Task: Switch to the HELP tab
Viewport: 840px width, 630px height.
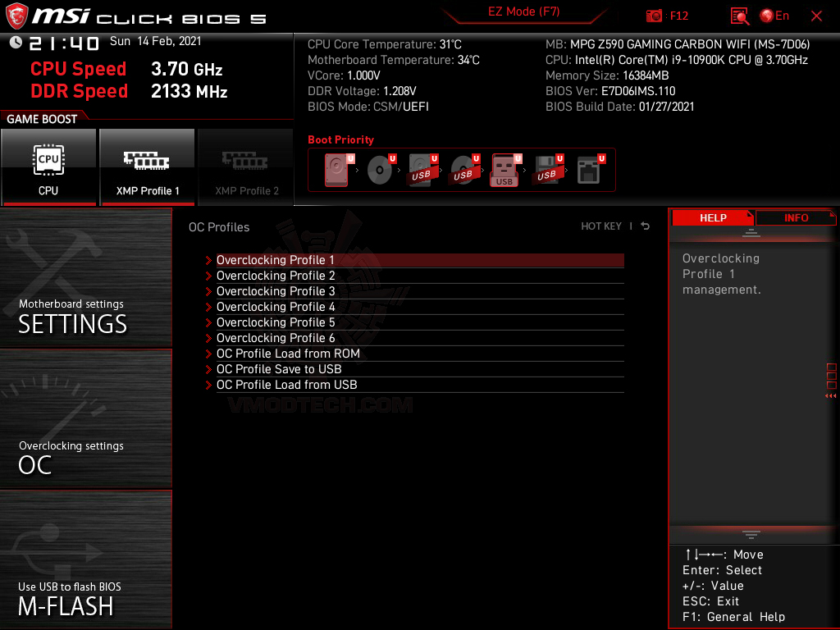Action: 712,217
